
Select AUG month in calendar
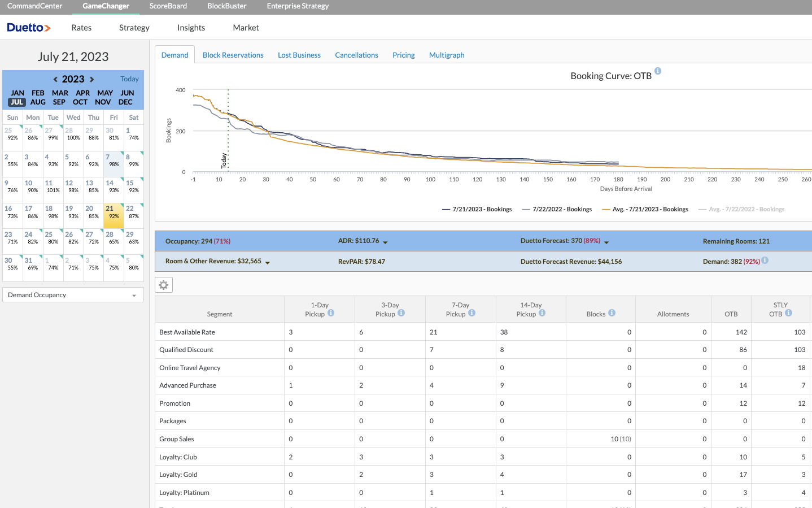tap(38, 102)
